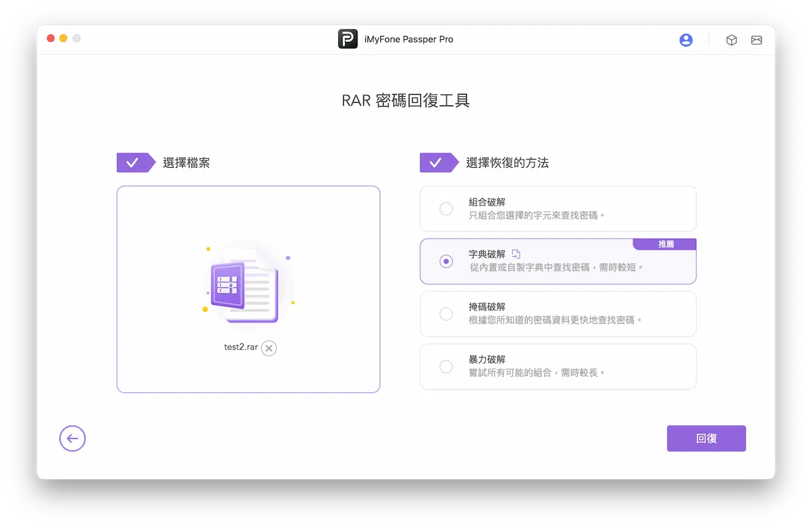The width and height of the screenshot is (812, 528).
Task: Click description 只組合您選擇的字元來查找密碼
Action: [537, 216]
